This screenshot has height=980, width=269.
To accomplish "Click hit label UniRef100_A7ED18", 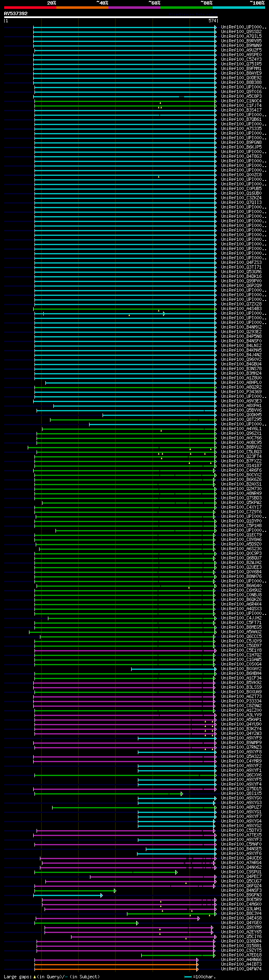I will tap(241, 955).
